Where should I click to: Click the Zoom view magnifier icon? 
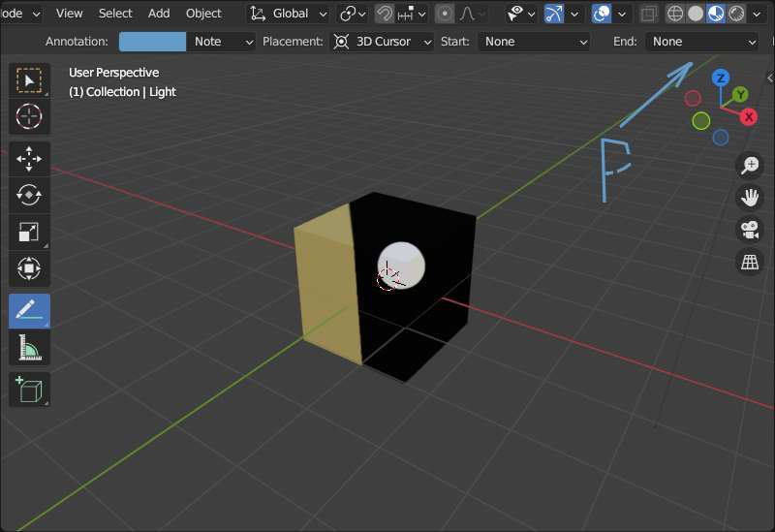[750, 165]
